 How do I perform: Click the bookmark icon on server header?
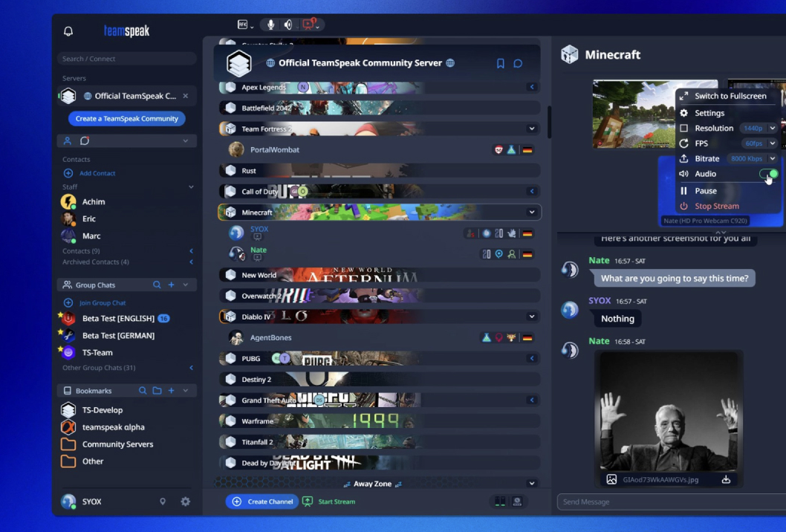pos(500,63)
